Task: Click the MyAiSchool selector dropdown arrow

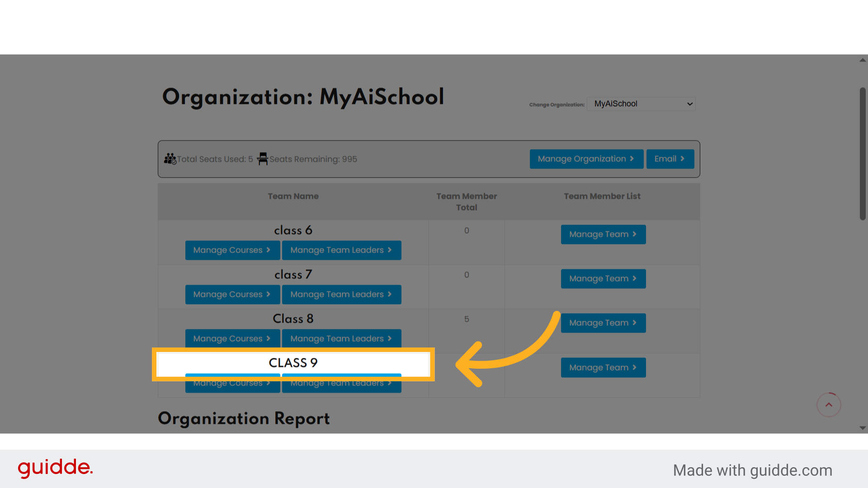Action: [689, 104]
